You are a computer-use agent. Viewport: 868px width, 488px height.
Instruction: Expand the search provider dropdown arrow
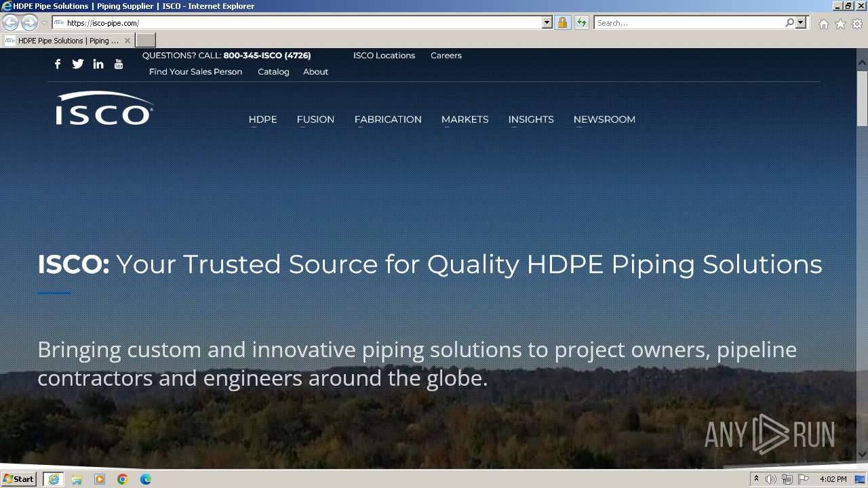click(x=801, y=22)
